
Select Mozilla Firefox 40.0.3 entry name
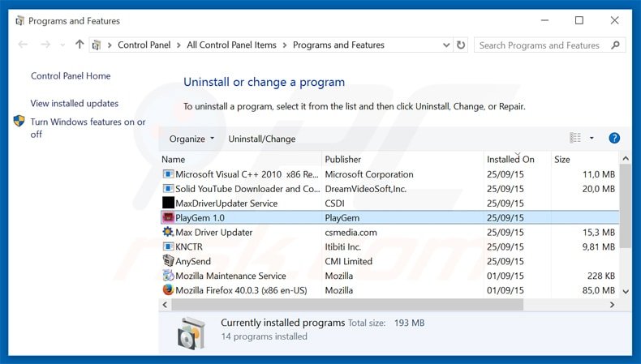[241, 290]
